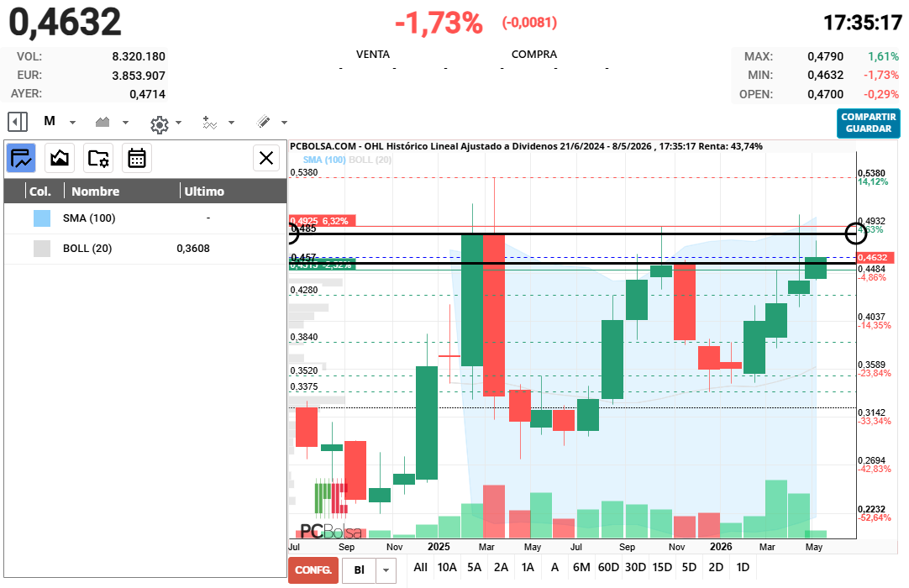This screenshot has height=588, width=909.
Task: Select the 1A time range
Action: click(x=528, y=567)
